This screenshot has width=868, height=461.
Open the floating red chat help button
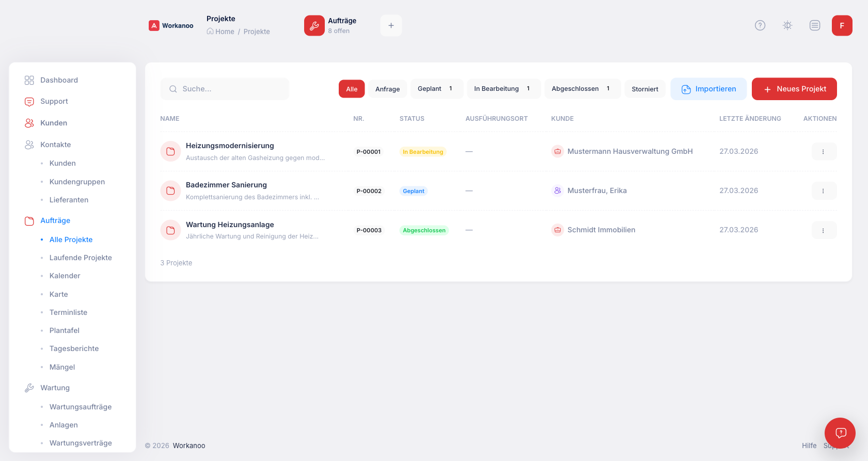pyautogui.click(x=840, y=433)
